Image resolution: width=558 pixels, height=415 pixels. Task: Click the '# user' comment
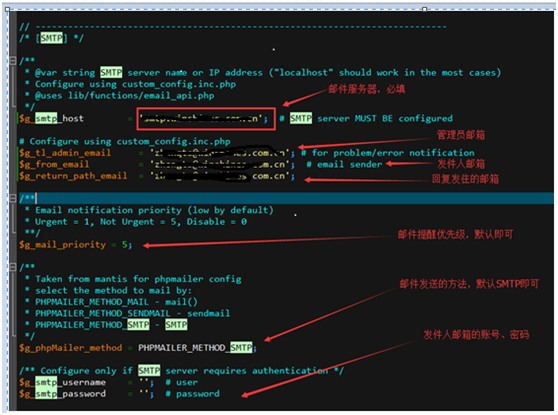tap(181, 382)
